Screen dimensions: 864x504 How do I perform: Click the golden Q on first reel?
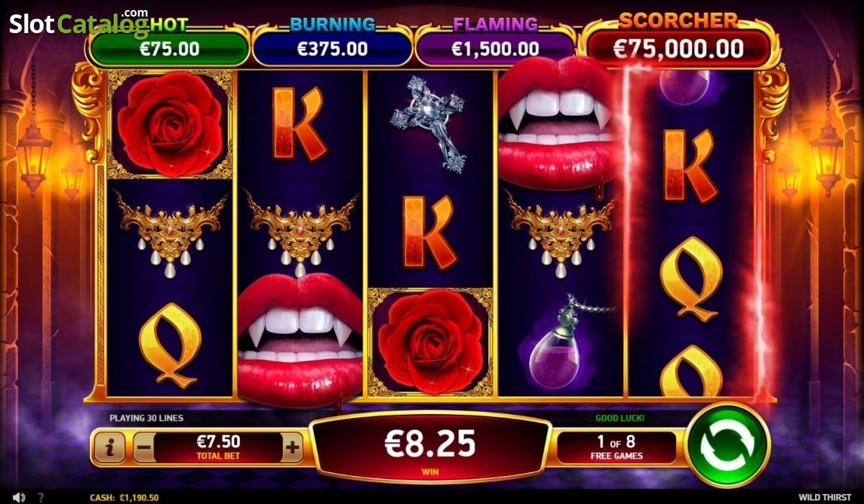tap(170, 343)
